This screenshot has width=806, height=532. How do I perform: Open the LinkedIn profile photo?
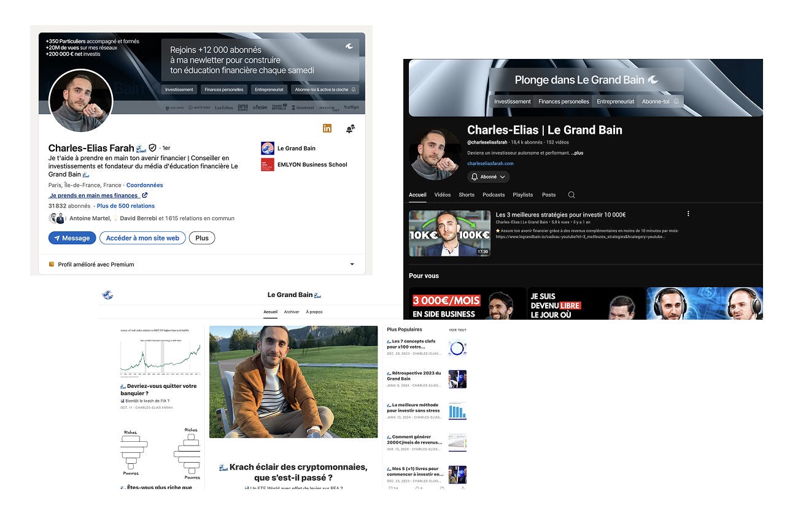[x=80, y=101]
